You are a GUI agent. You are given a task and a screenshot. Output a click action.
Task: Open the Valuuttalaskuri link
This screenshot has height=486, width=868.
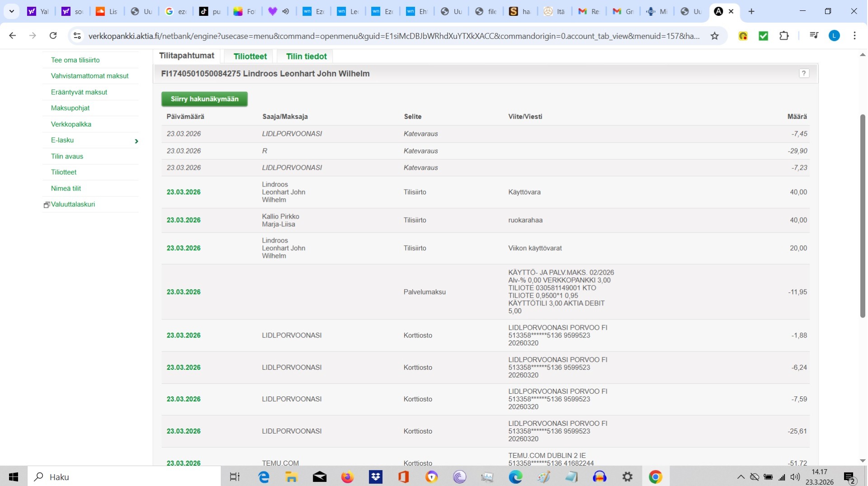pyautogui.click(x=73, y=205)
